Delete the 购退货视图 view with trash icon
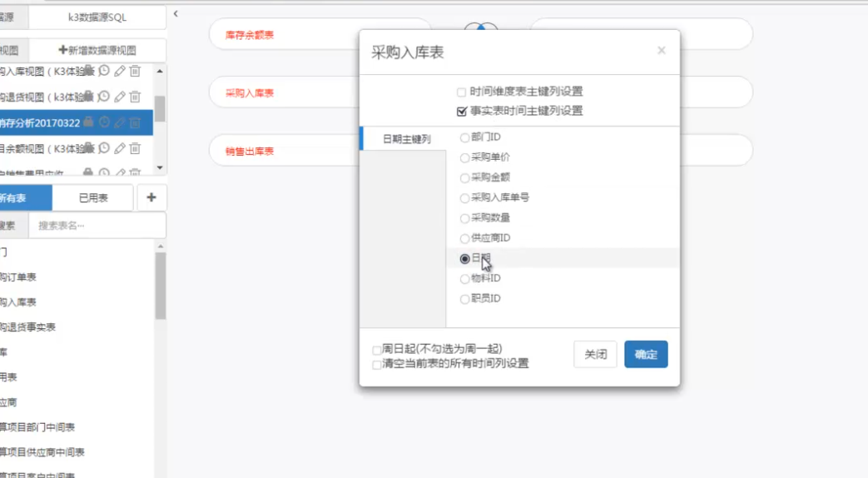The height and width of the screenshot is (478, 868). [135, 97]
